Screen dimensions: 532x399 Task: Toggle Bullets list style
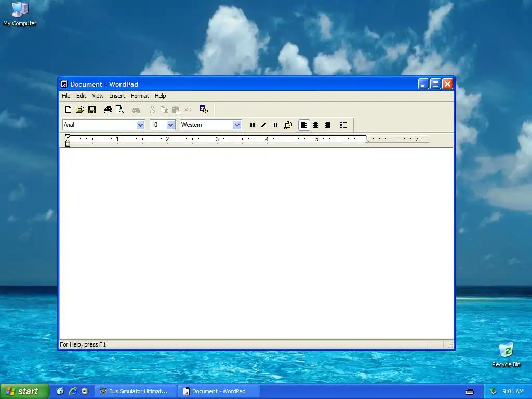pos(343,125)
